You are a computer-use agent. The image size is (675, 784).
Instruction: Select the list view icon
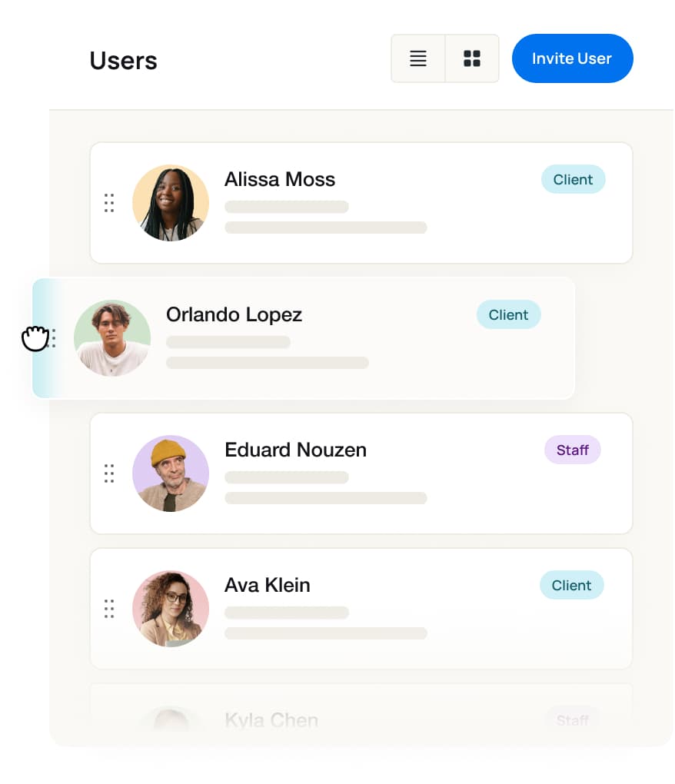pyautogui.click(x=417, y=58)
